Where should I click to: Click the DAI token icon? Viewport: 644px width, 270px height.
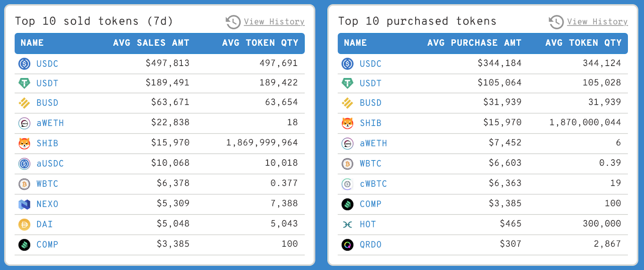point(24,224)
